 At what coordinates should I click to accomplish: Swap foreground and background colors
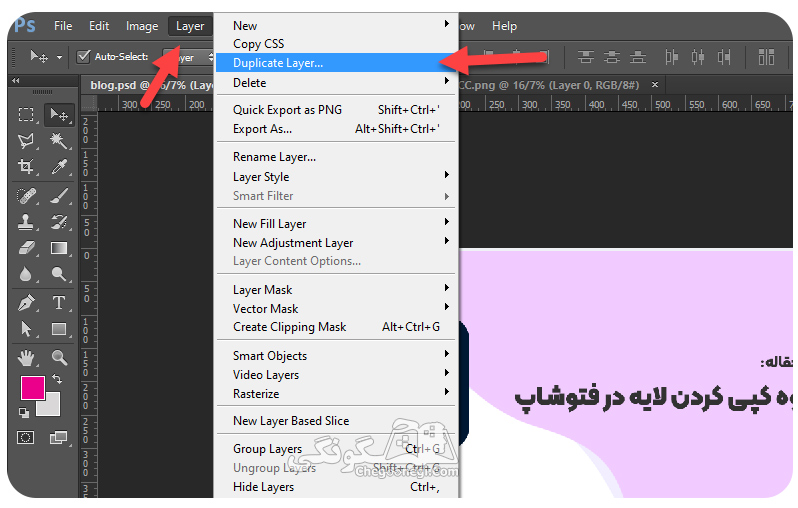57,379
